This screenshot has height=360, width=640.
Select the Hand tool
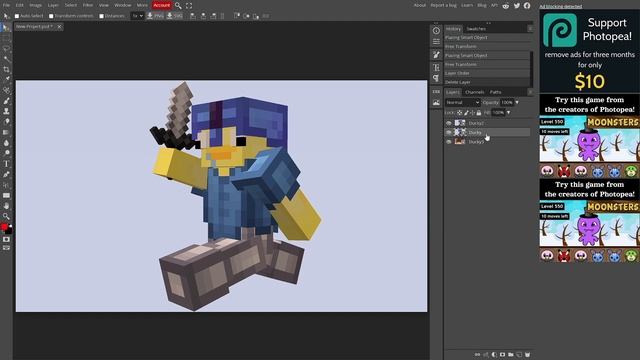(x=6, y=206)
